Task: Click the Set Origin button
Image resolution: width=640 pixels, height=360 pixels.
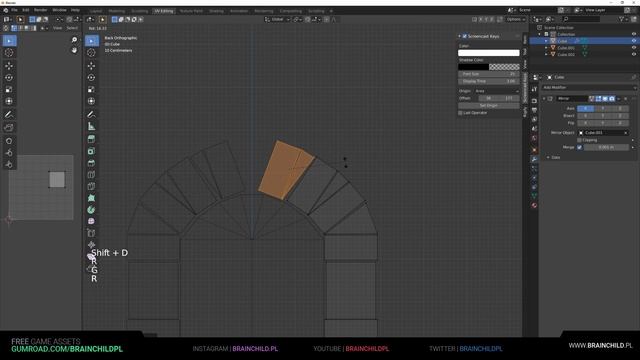Action: tap(489, 106)
